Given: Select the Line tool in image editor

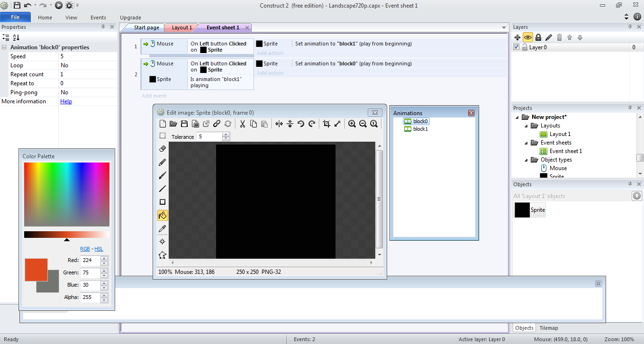Looking at the screenshot, I should click(163, 189).
